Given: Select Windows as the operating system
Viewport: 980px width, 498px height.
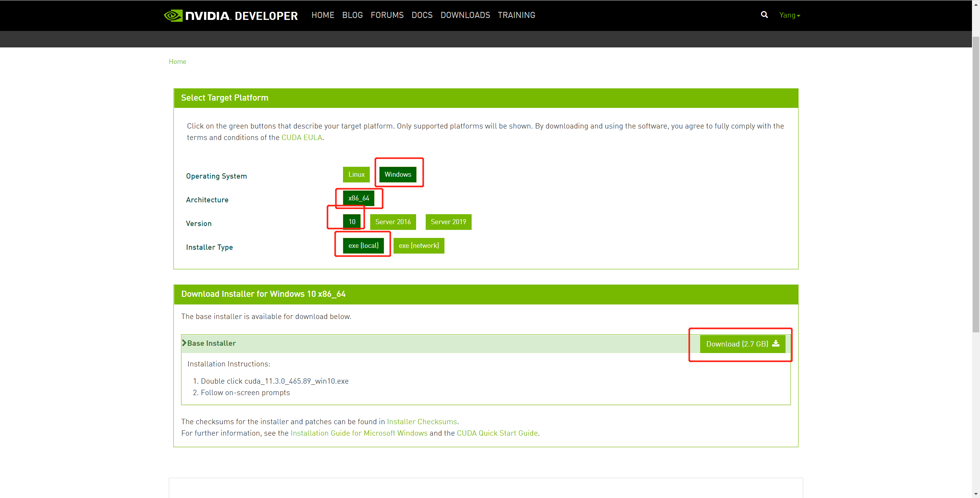Looking at the screenshot, I should click(x=398, y=174).
